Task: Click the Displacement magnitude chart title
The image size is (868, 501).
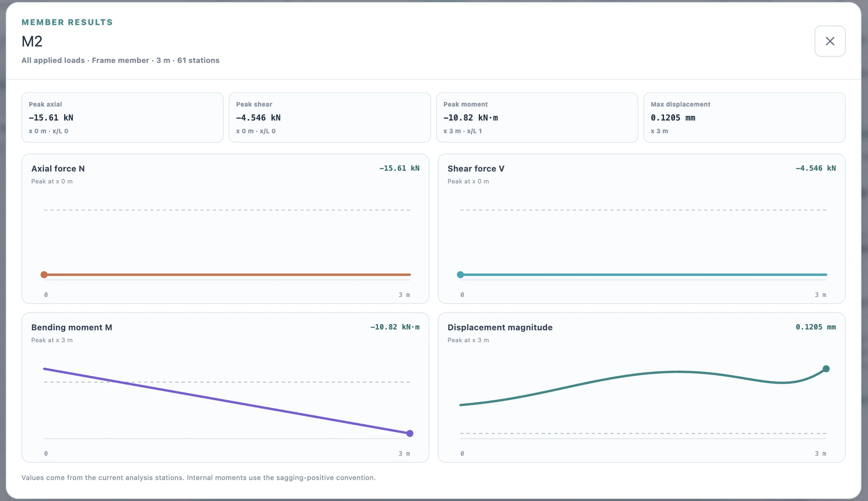Action: pyautogui.click(x=500, y=327)
